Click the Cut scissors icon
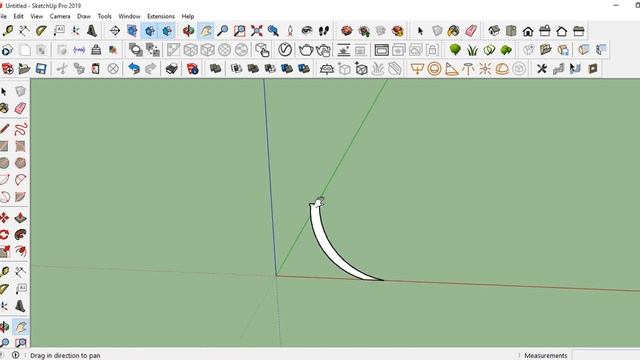The image size is (640, 360). click(x=62, y=69)
